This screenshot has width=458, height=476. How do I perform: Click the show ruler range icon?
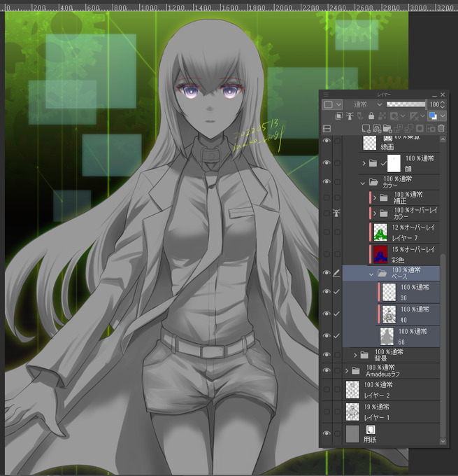coord(414,115)
